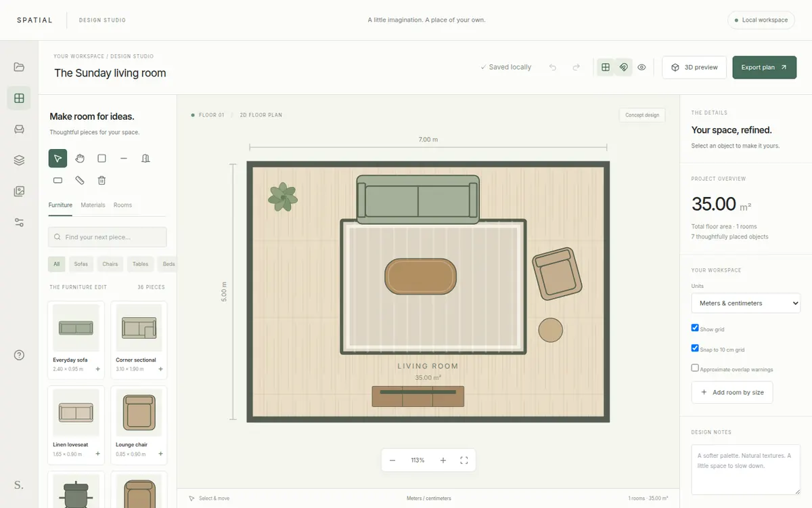The width and height of the screenshot is (812, 508).
Task: Open the projects folder in left sidebar
Action: [x=19, y=67]
